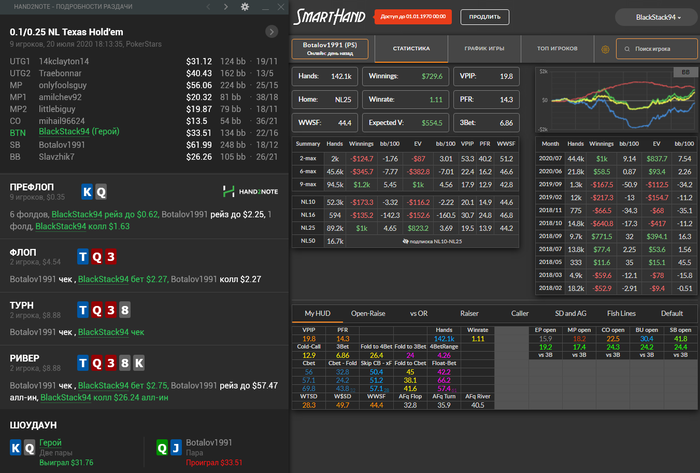Select the My HUD tab

click(x=317, y=313)
